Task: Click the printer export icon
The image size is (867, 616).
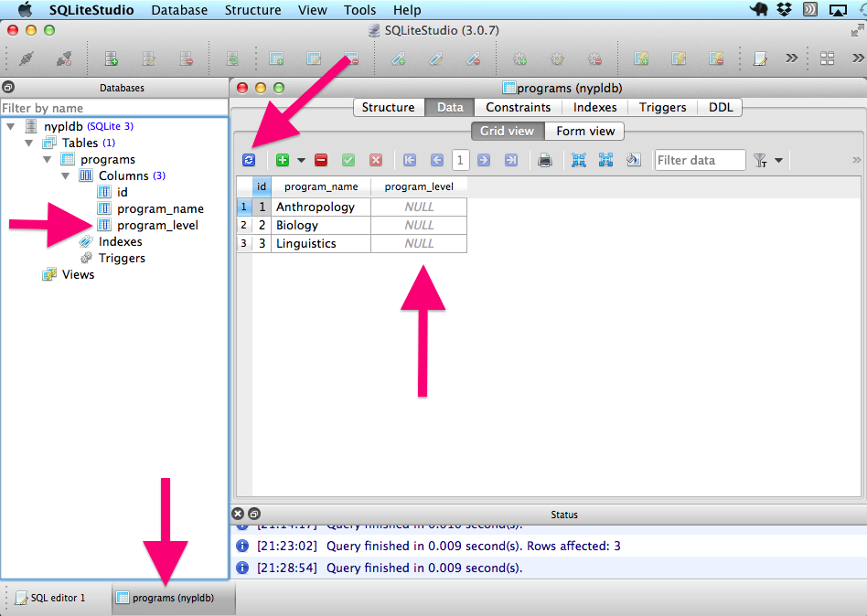Action: click(545, 161)
